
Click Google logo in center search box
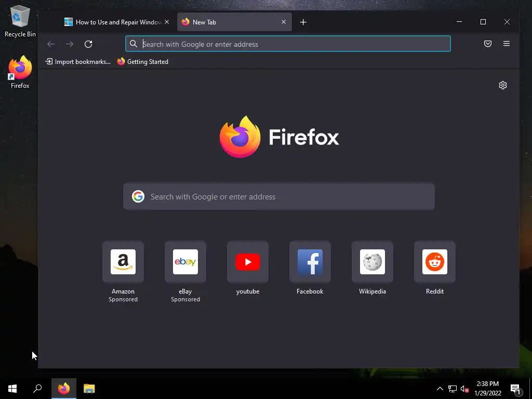coord(138,197)
